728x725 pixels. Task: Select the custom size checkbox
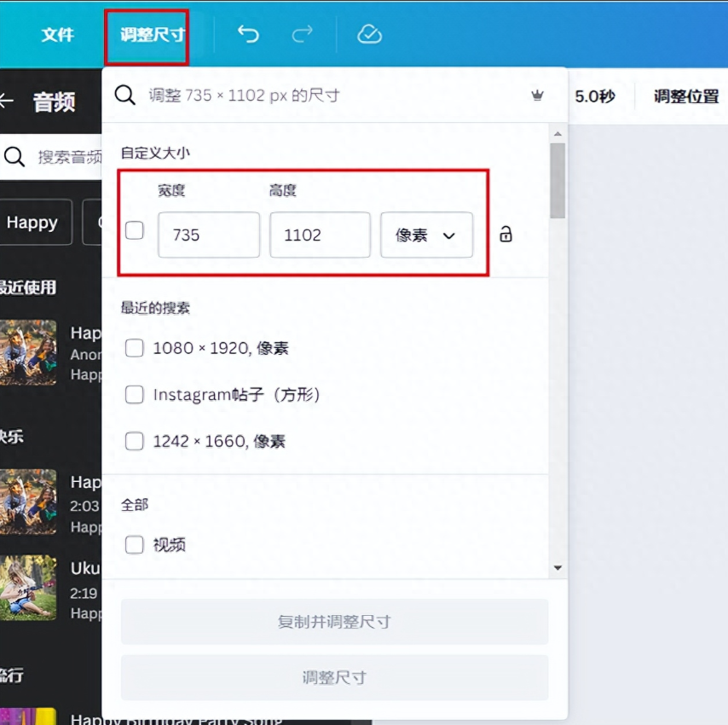(134, 230)
